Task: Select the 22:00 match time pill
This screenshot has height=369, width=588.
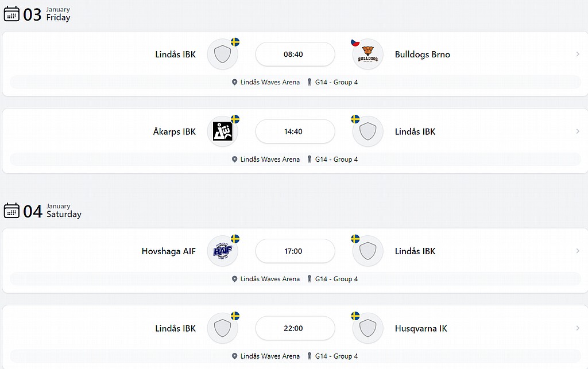Action: click(x=295, y=328)
